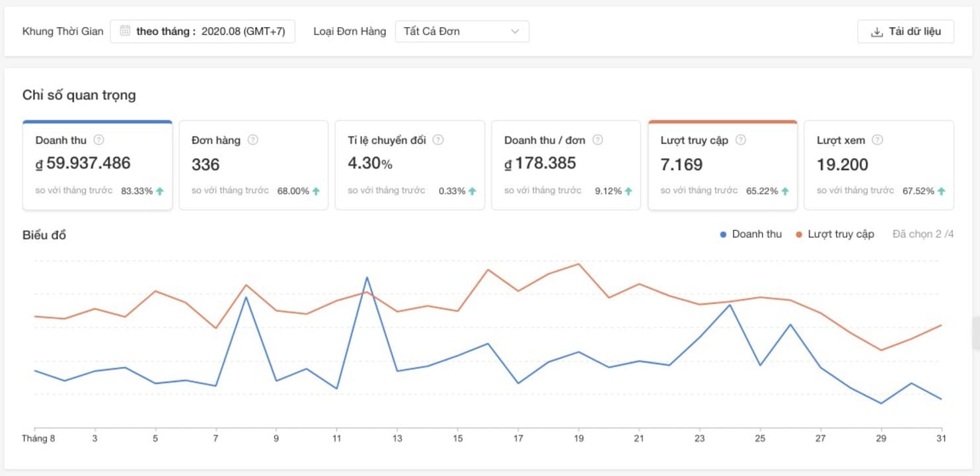Viewport: 980px width, 476px height.
Task: Click the 83.33% change percentage
Action: (x=137, y=191)
